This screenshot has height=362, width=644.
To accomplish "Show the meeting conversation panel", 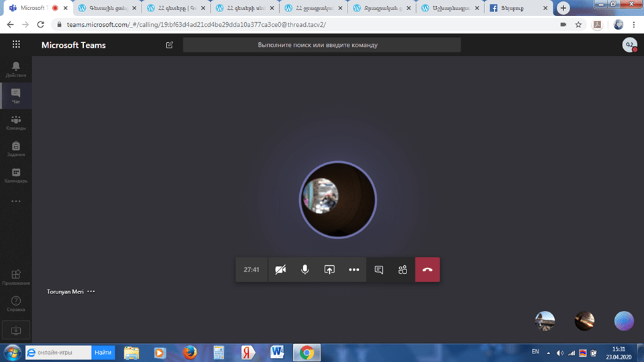I will point(378,269).
